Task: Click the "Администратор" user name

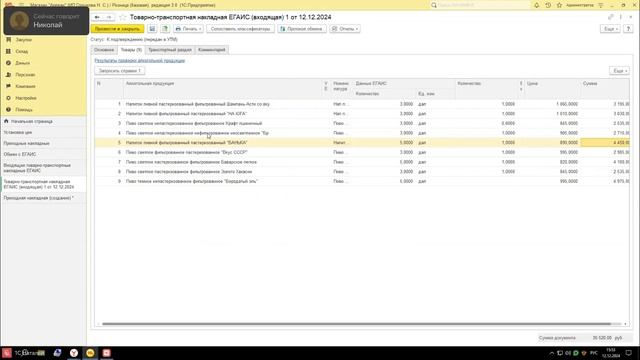Action: point(580,5)
